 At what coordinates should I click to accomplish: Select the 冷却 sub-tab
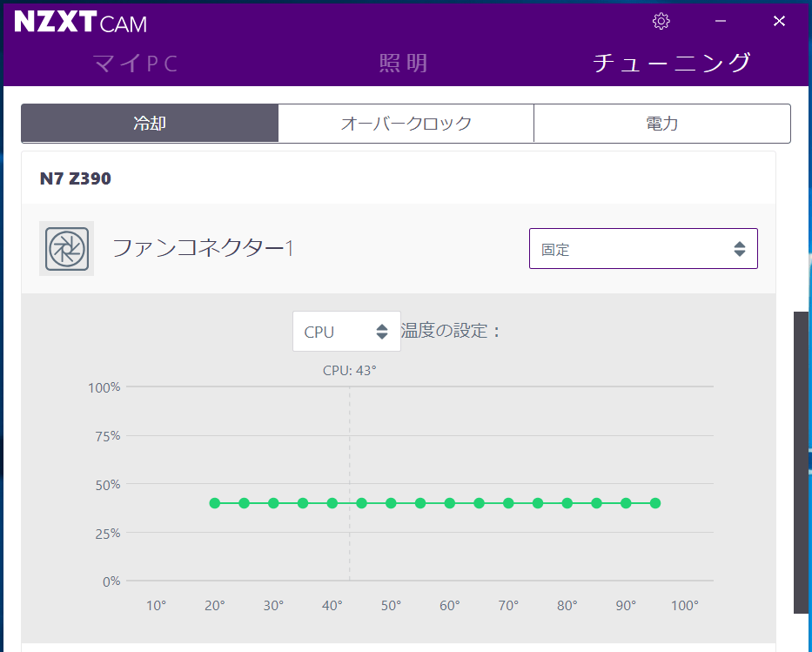[x=150, y=124]
